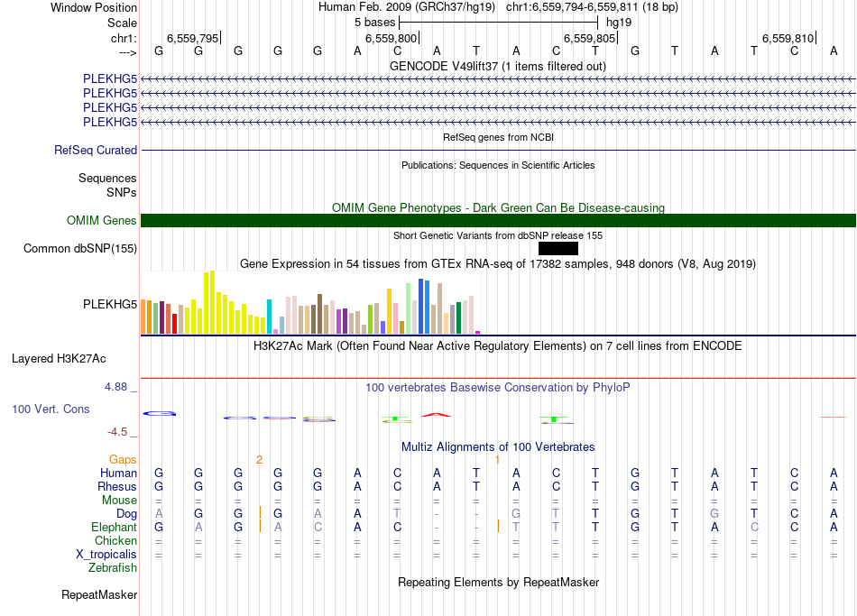
Task: Click the Common dbSNP(155) track label
Action: tap(79, 248)
